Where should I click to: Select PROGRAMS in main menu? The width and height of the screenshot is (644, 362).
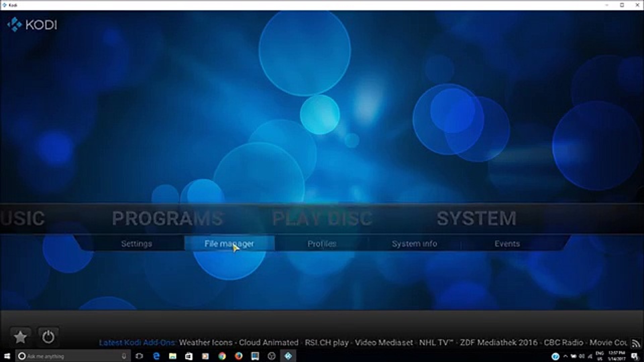point(167,219)
